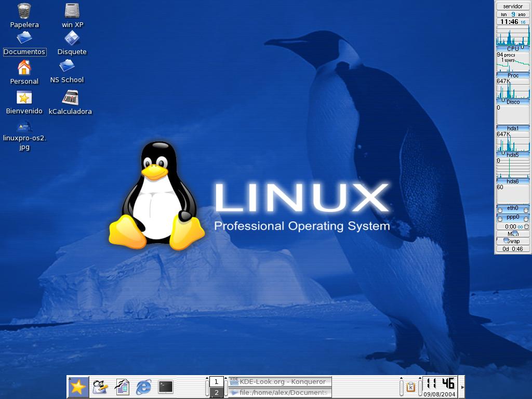Open the NS School folder icon
532x399 pixels.
pyautogui.click(x=67, y=65)
